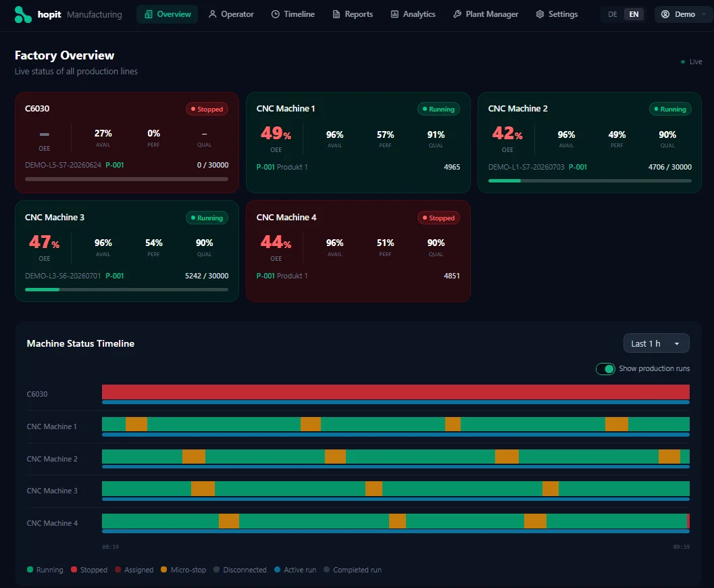Click the Stopped legend red dot
The image size is (714, 588).
click(x=74, y=569)
